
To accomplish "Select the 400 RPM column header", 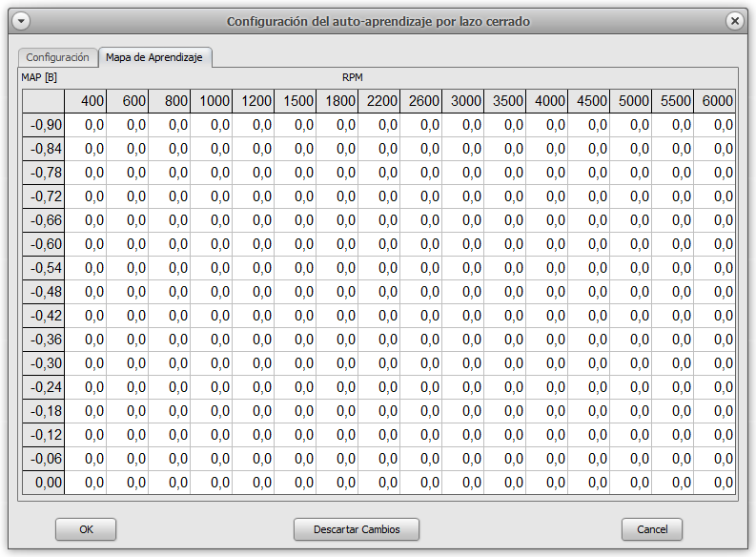I will (x=86, y=101).
